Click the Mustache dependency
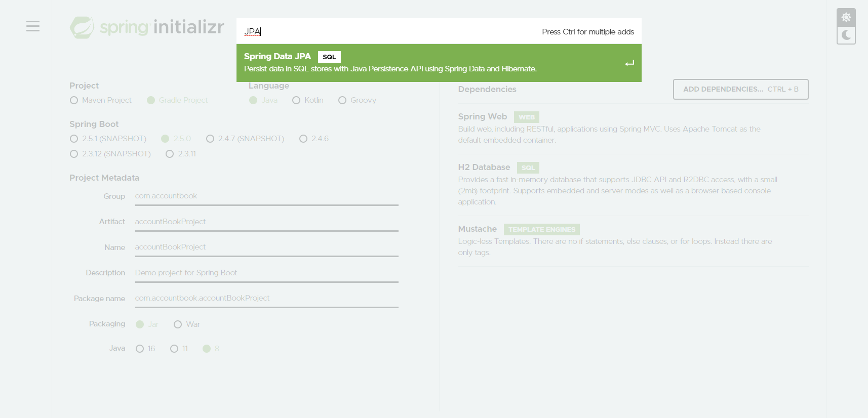 (633, 241)
